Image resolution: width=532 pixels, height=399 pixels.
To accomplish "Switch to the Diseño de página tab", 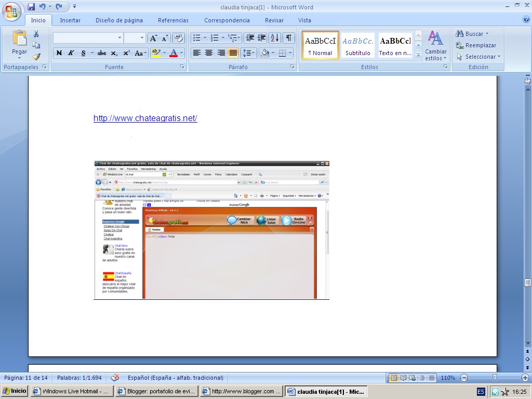I will click(x=119, y=20).
